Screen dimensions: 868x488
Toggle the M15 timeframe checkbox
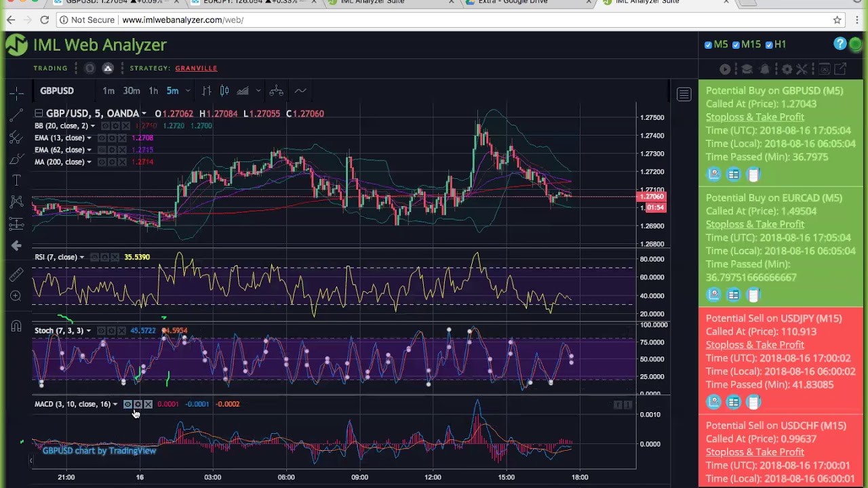[736, 45]
